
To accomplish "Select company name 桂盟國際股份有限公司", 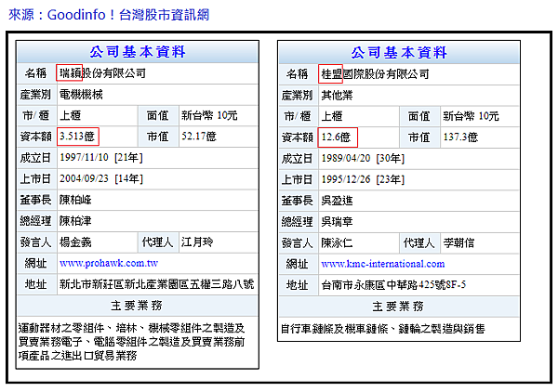I will click(375, 74).
